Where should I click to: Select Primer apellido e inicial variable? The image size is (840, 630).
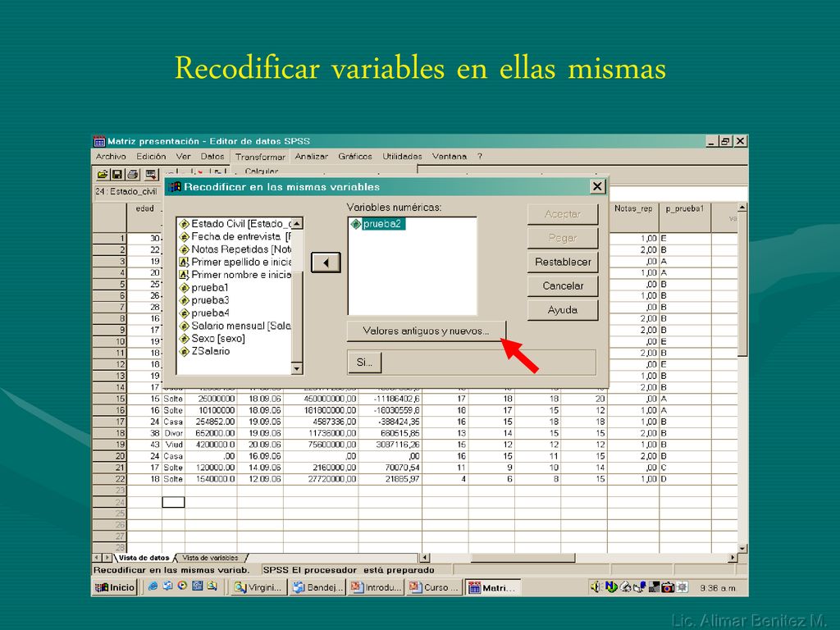235,262
